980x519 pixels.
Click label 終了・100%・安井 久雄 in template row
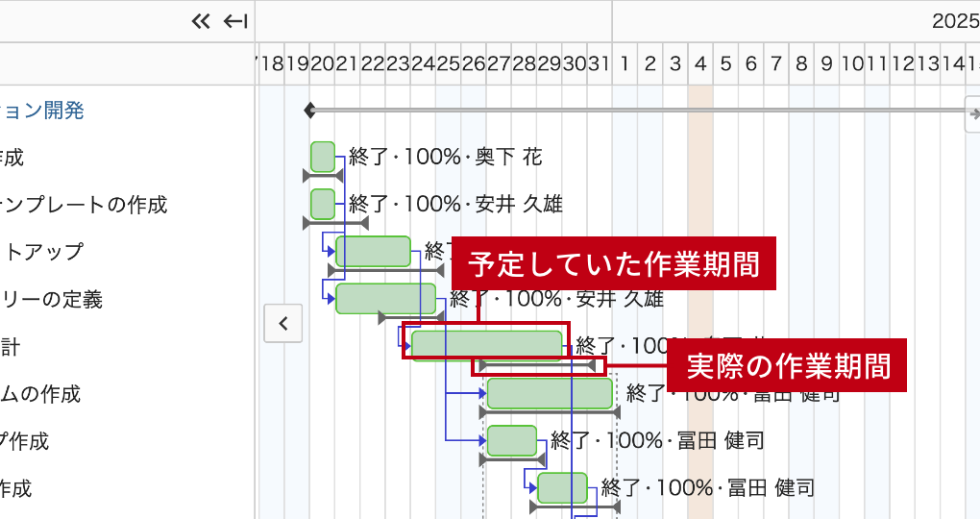pyautogui.click(x=455, y=204)
